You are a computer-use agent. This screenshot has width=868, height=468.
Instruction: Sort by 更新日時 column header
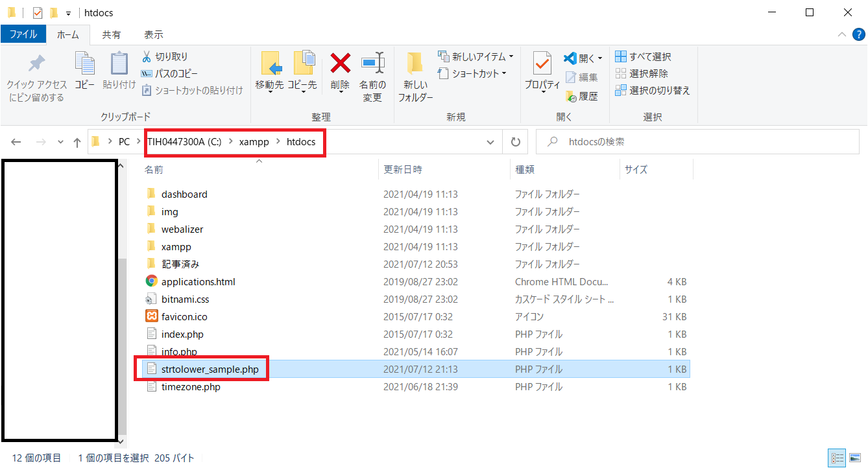point(444,169)
